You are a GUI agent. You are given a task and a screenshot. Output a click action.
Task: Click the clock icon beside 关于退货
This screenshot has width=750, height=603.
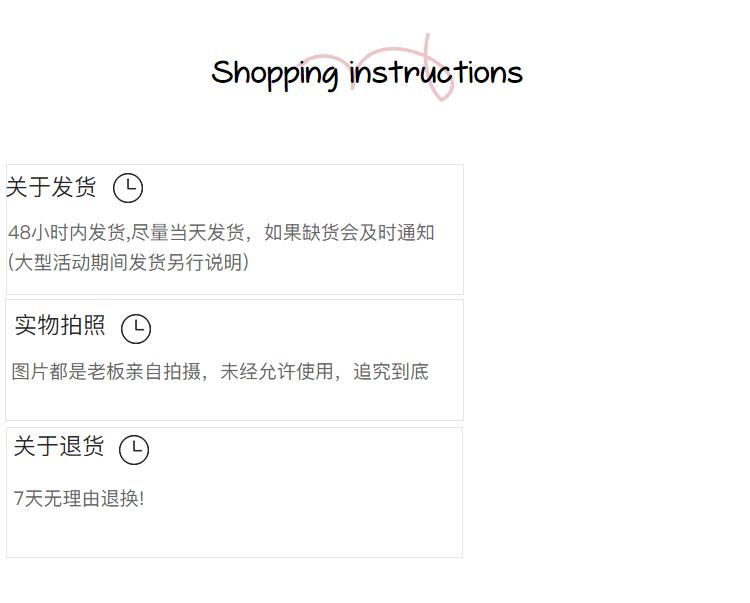(134, 450)
